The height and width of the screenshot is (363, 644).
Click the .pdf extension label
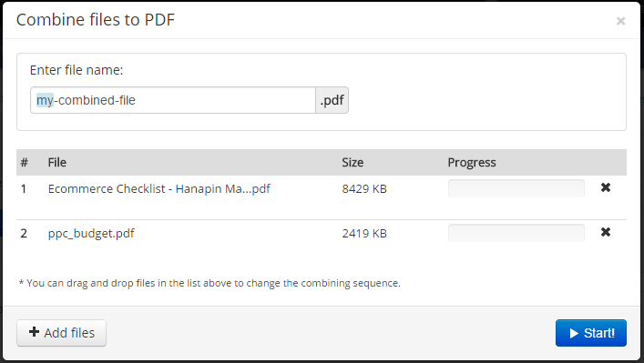332,100
